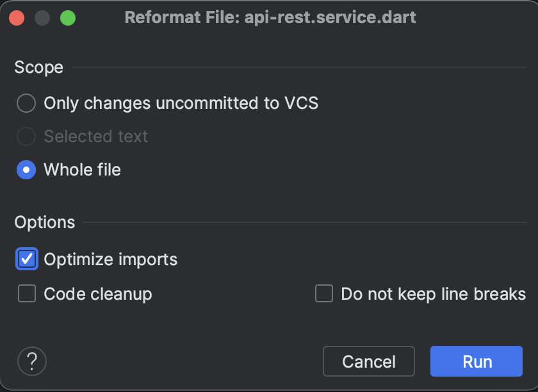Click the "Optimize imports" label text

110,259
